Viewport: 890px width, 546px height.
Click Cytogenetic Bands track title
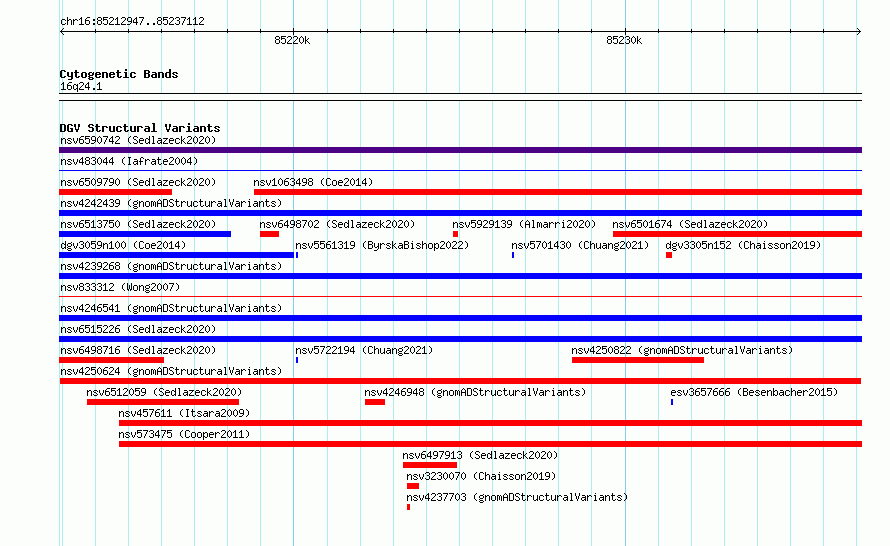(x=119, y=74)
